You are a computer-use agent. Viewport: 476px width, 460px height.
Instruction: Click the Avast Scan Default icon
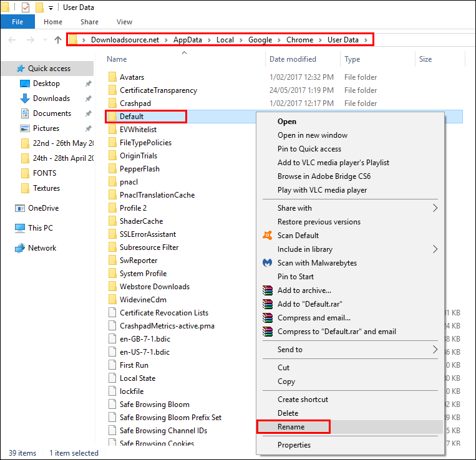268,236
